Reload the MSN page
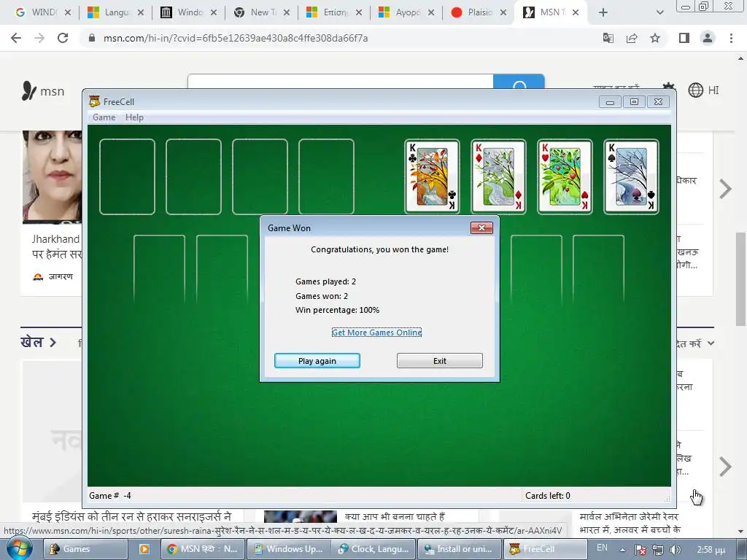The height and width of the screenshot is (560, 747). coord(63,38)
